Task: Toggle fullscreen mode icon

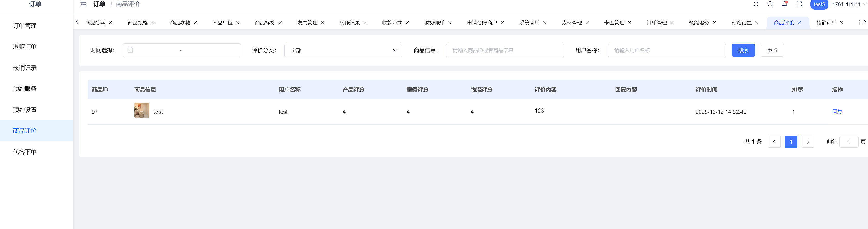Action: pyautogui.click(x=799, y=4)
